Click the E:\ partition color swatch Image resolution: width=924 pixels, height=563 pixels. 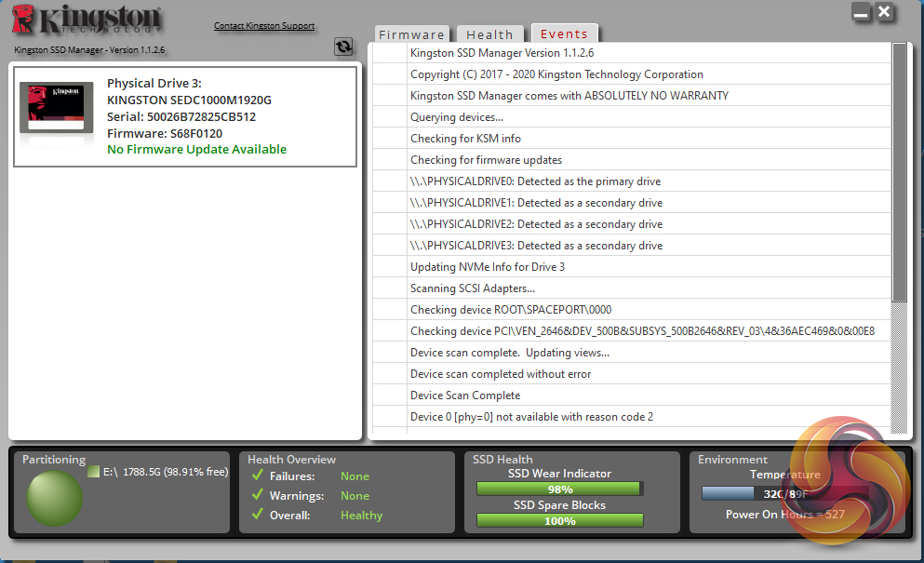tap(93, 472)
